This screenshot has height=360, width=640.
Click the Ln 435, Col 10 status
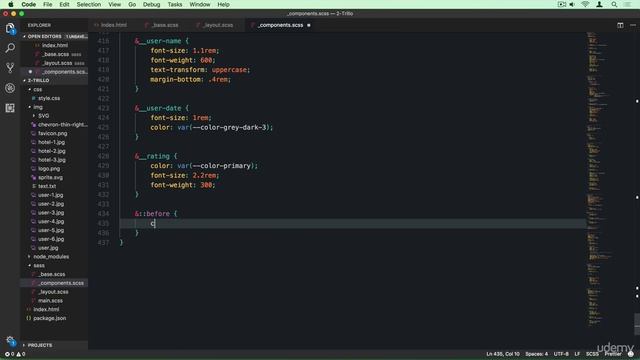point(503,354)
